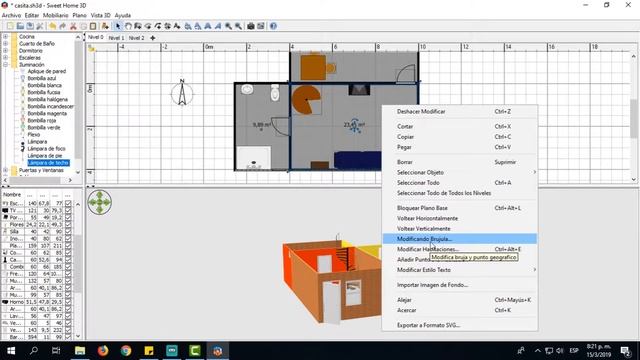Click the catalog tree scroll-down arrow

point(78,172)
